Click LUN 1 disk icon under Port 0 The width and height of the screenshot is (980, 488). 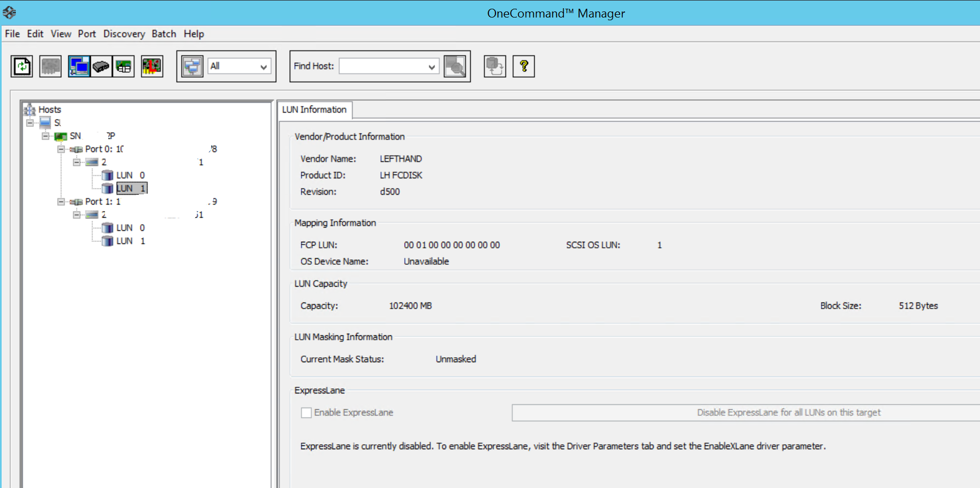(x=108, y=188)
